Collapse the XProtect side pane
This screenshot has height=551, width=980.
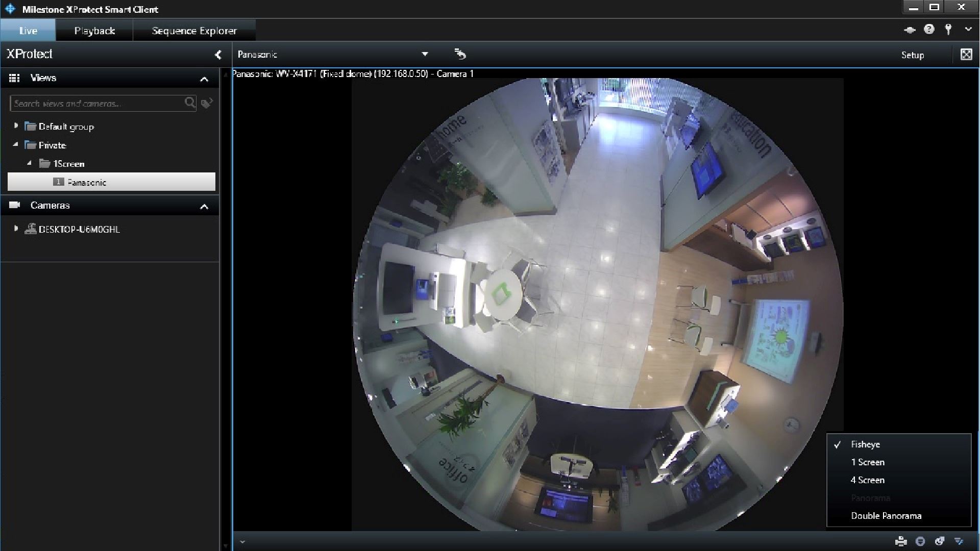[218, 55]
